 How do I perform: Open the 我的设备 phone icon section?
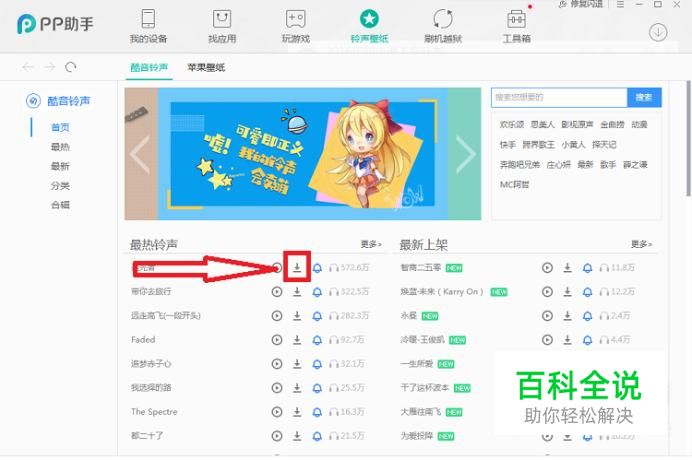[x=148, y=26]
